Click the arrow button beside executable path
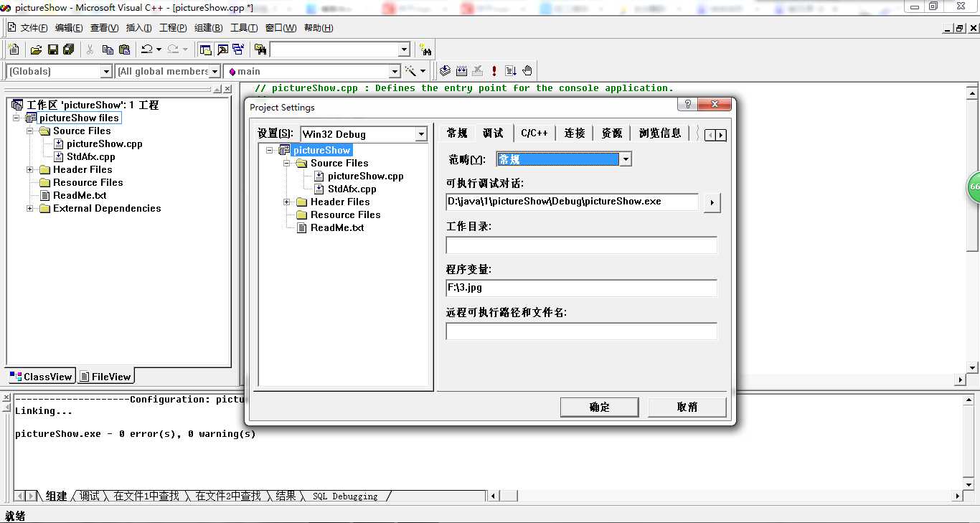The height and width of the screenshot is (523, 980). coord(712,203)
